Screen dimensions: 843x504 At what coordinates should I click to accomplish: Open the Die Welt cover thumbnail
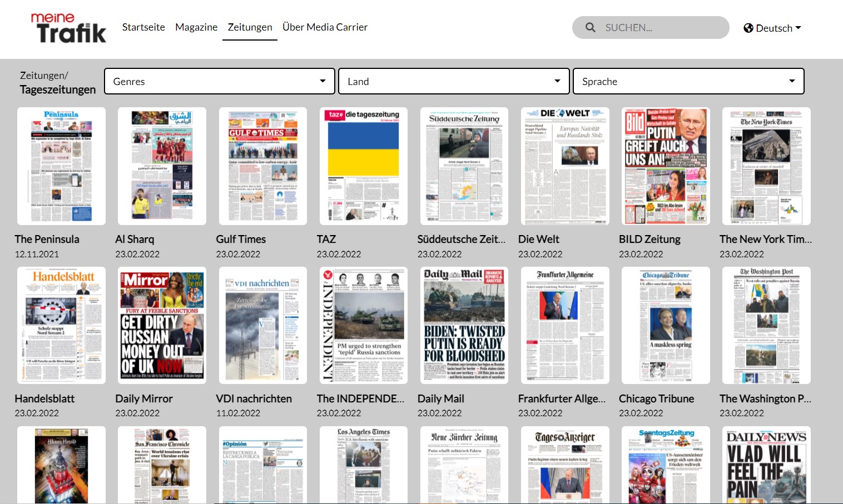(565, 166)
